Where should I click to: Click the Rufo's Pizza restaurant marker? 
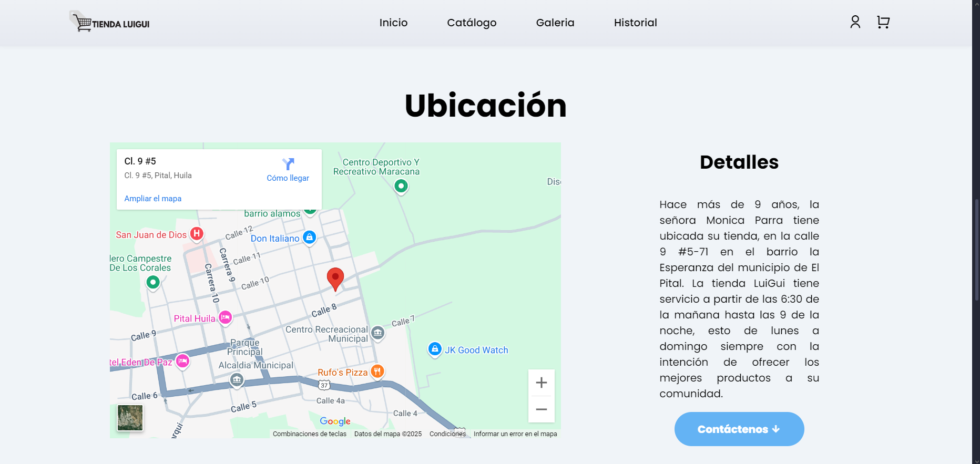point(377,372)
